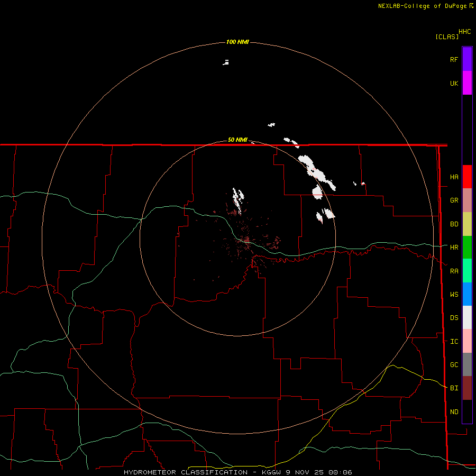476x476 pixels.
Task: Click the ND legend label
Action: point(454,412)
